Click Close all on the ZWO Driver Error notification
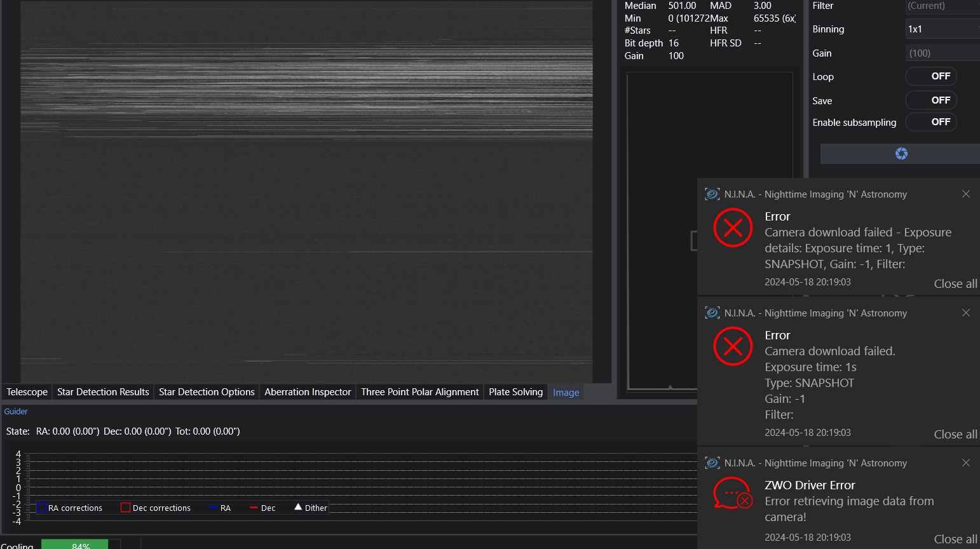 (x=956, y=539)
